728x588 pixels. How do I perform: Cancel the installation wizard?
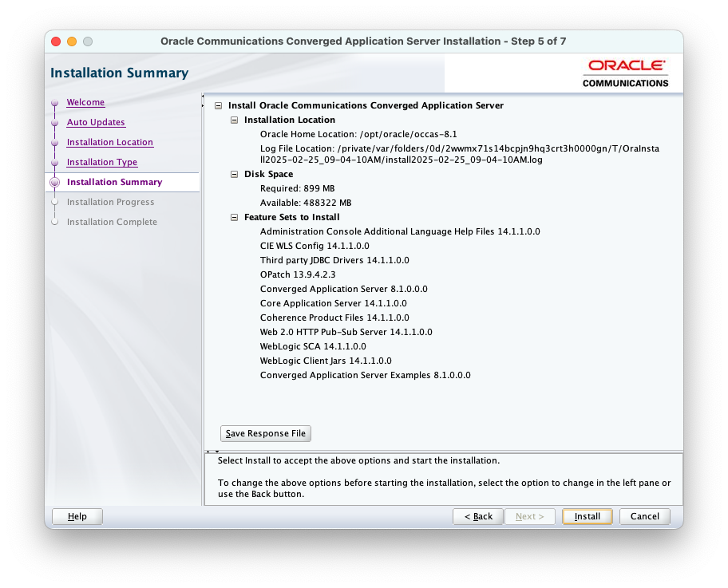coord(644,516)
